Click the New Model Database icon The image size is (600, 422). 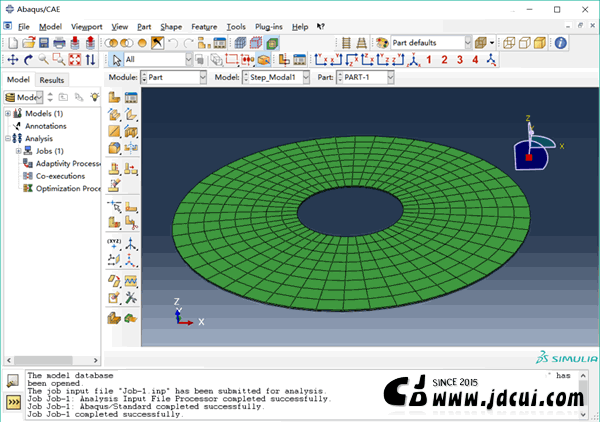click(13, 43)
